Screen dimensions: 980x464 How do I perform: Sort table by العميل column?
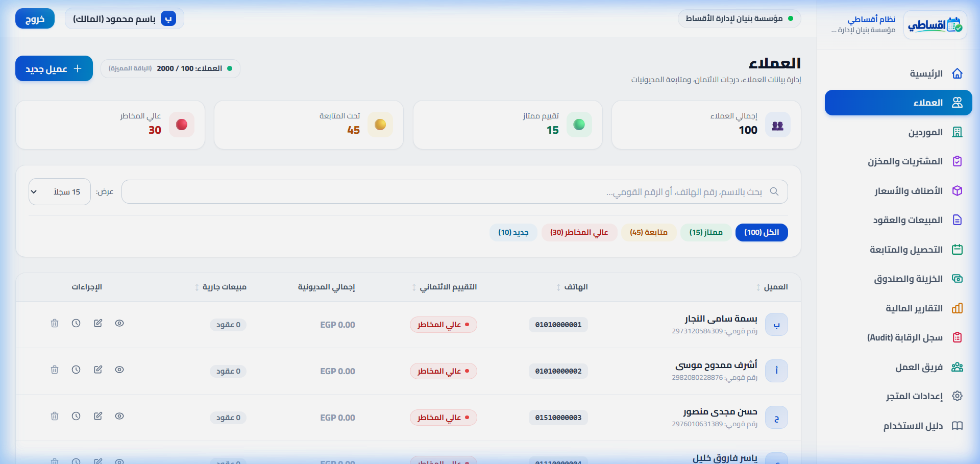[x=772, y=287]
